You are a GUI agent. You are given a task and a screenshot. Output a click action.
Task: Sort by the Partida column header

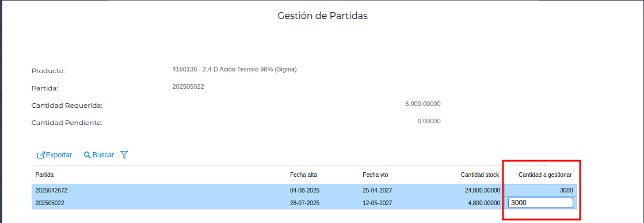click(45, 175)
